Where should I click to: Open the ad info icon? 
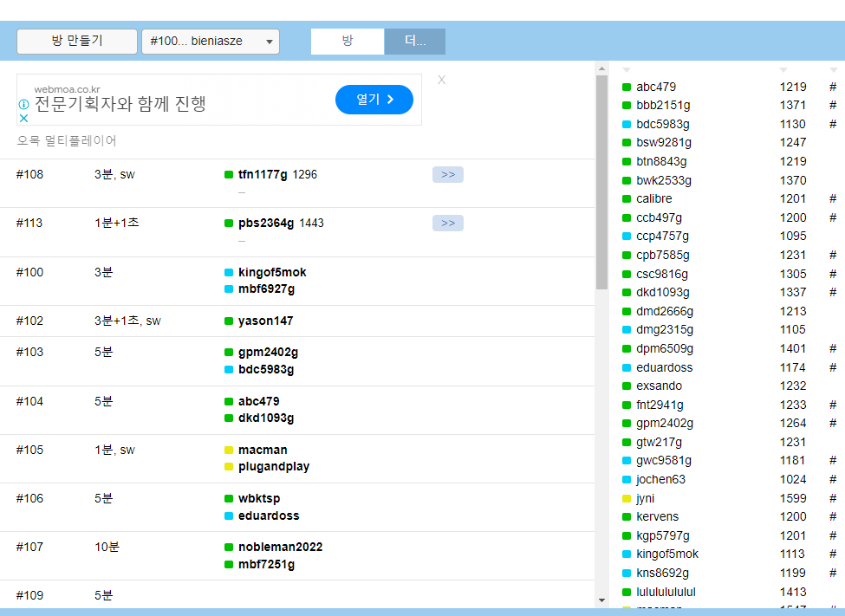coord(23,104)
